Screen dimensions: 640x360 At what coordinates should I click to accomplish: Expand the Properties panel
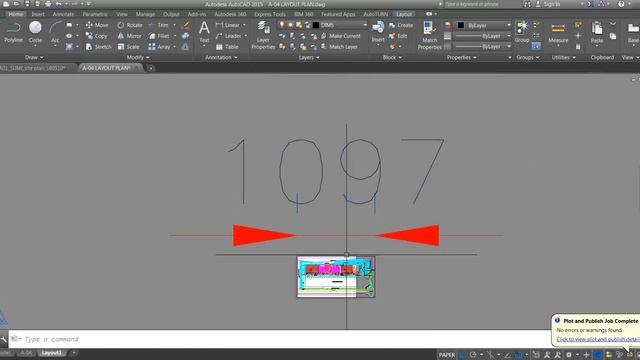pos(461,58)
